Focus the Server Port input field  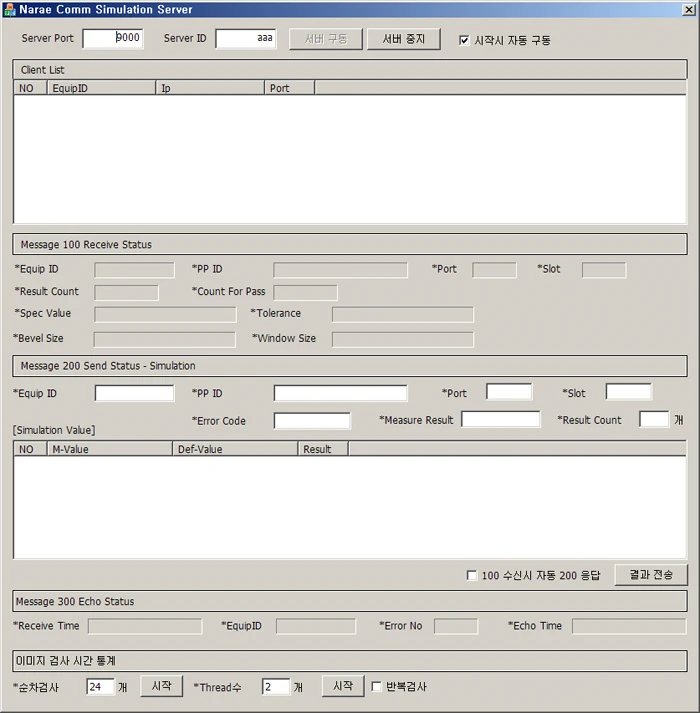point(113,38)
